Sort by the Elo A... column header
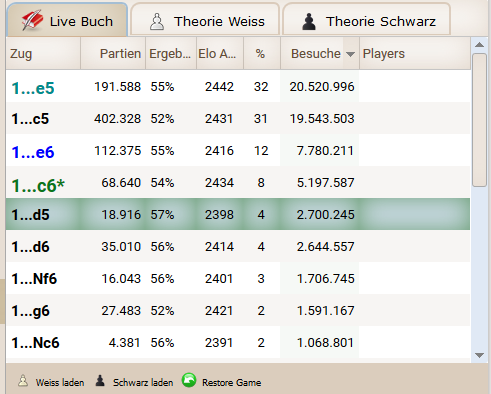Screen dimensions: 491x394 tap(220, 53)
